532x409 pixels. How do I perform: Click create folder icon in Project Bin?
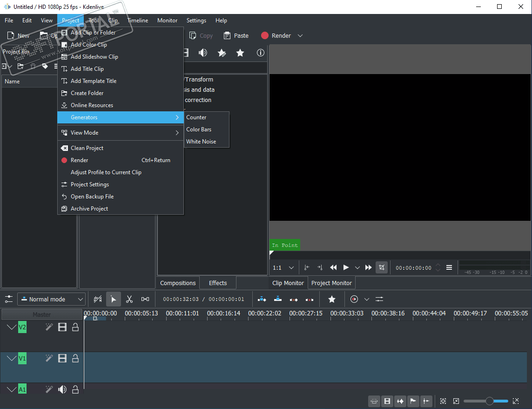20,66
